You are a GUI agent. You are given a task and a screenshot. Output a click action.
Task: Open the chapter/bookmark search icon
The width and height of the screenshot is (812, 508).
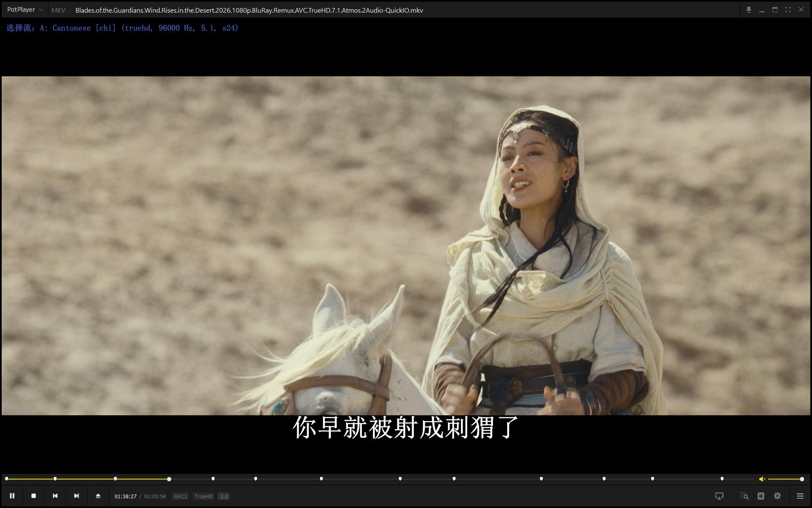[744, 496]
